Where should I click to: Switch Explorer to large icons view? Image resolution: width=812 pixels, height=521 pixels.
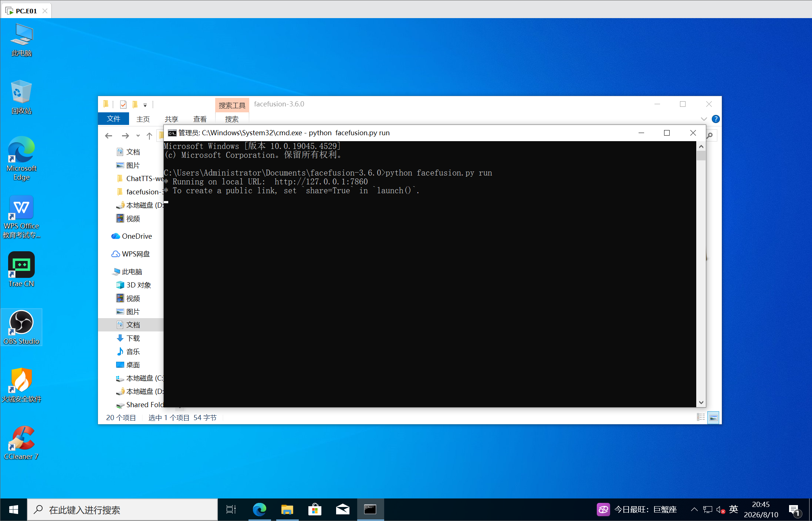click(713, 418)
